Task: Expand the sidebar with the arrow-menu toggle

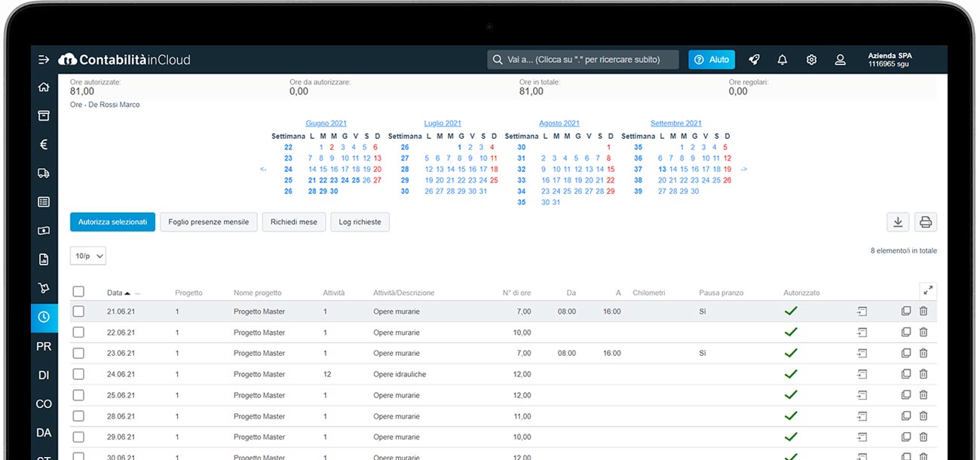Action: coord(44,60)
